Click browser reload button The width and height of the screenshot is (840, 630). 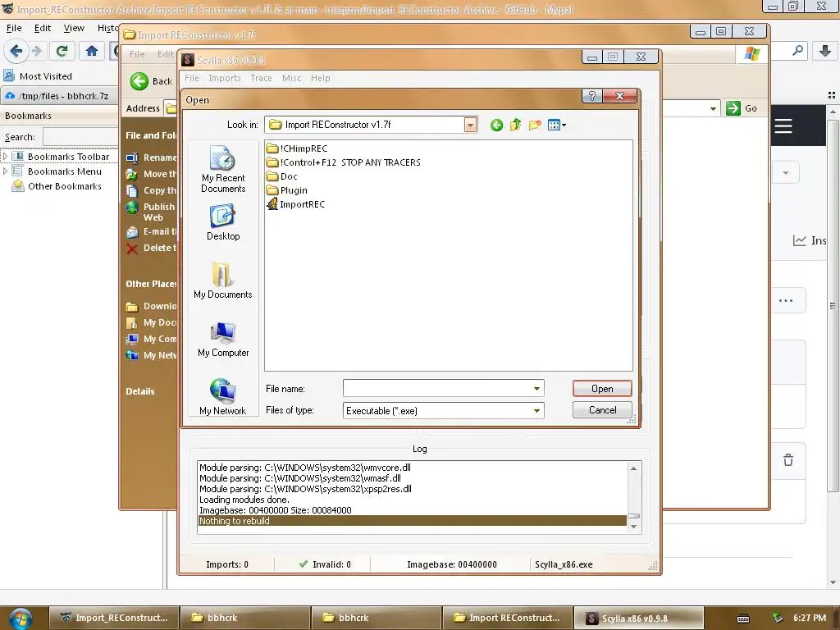[x=62, y=51]
